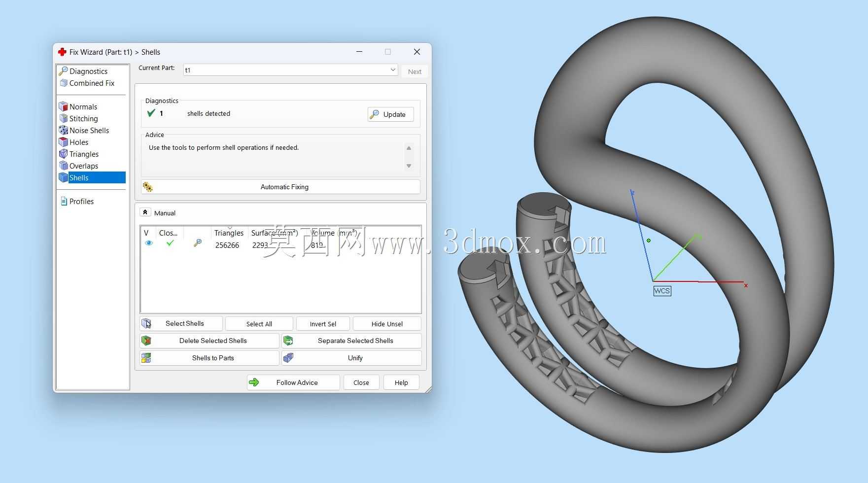Switch to the Triangles page
This screenshot has width=868, height=483.
tap(84, 154)
